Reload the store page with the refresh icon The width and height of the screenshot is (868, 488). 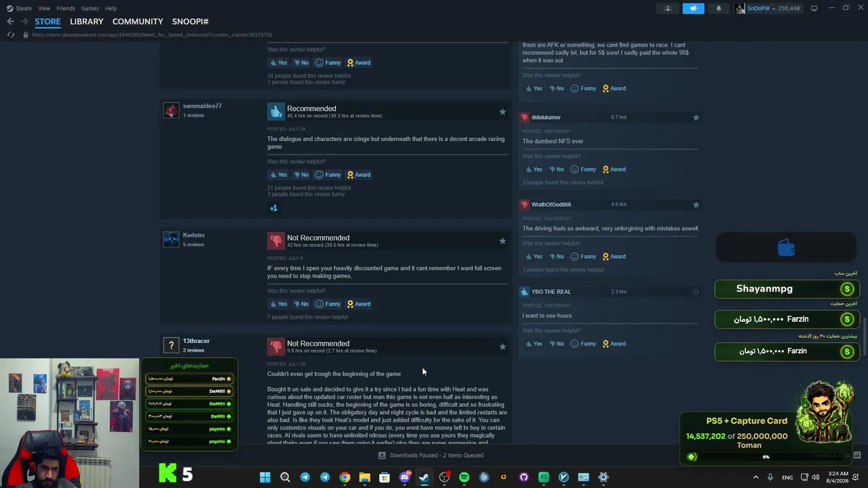pos(10,35)
